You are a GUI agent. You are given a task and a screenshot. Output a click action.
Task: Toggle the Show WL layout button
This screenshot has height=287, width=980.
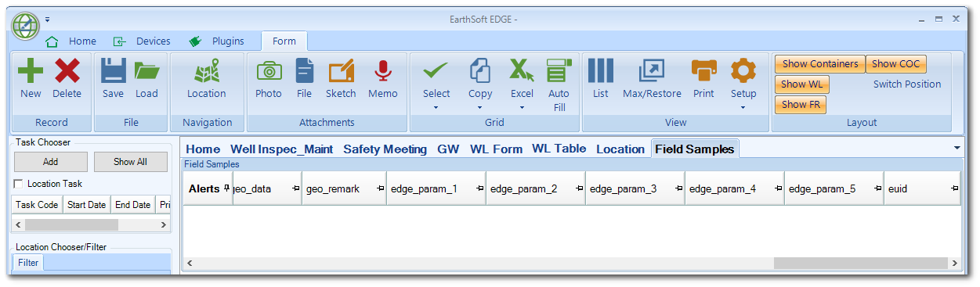pyautogui.click(x=802, y=84)
